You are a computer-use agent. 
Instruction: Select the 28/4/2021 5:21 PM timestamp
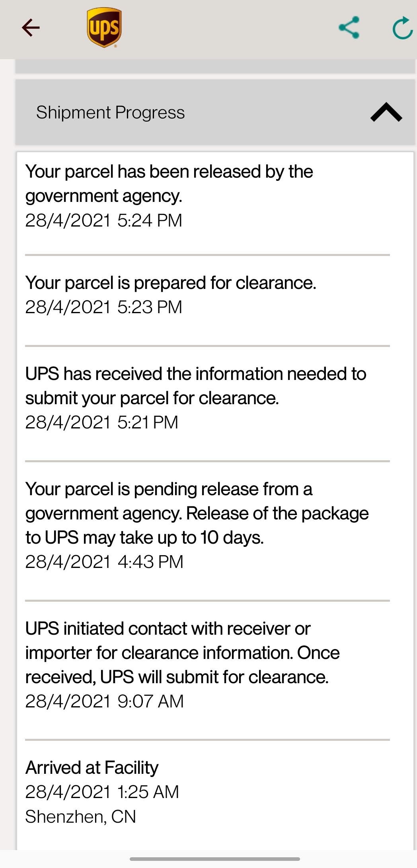(x=101, y=422)
